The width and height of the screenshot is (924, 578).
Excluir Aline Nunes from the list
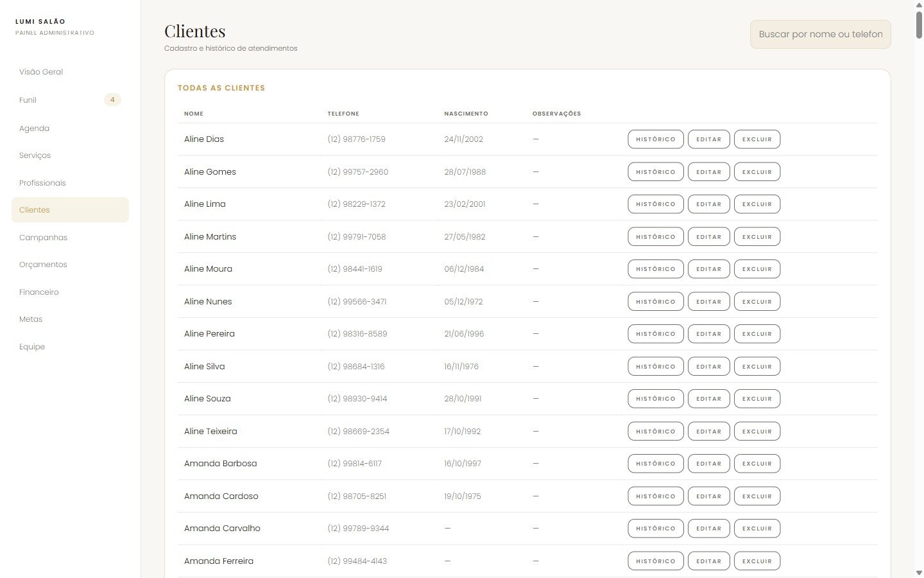(x=757, y=302)
